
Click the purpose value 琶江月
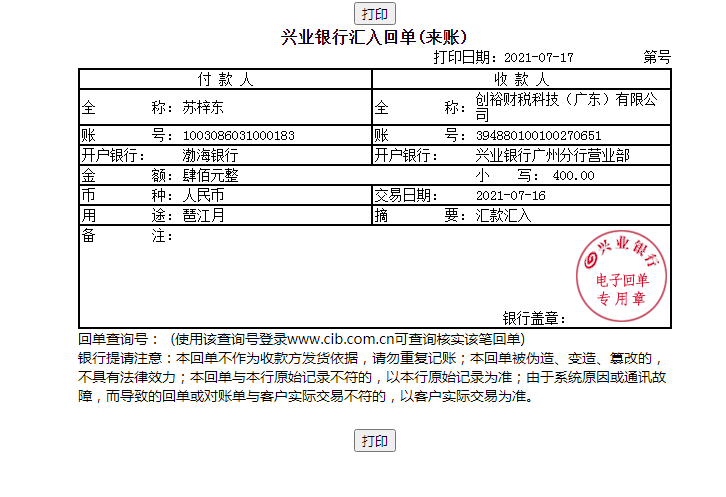click(203, 215)
